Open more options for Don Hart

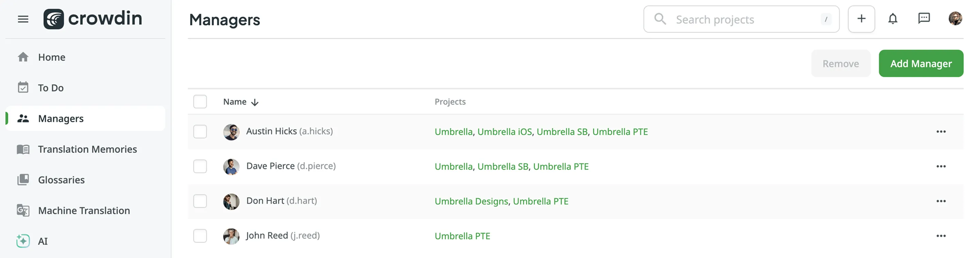tap(941, 201)
